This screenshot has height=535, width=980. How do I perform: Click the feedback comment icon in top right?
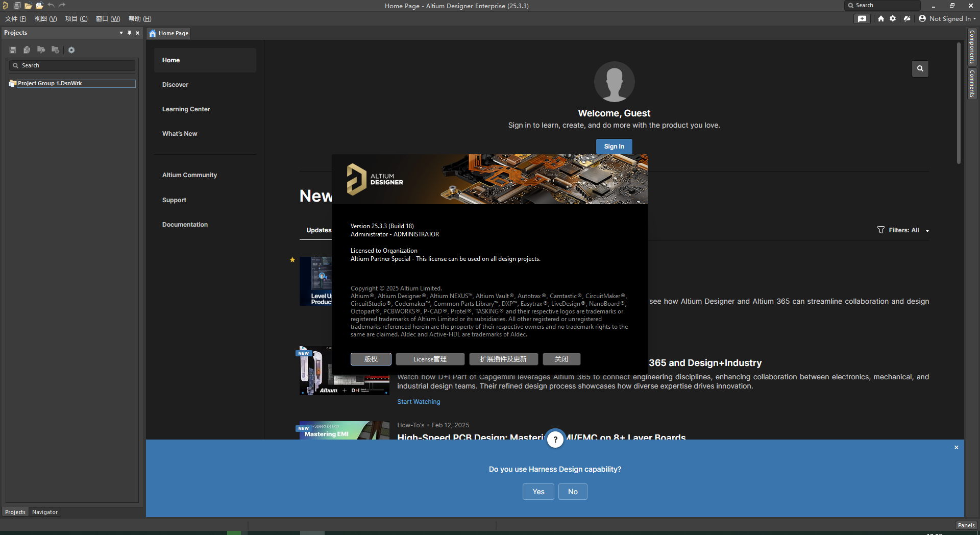coord(862,19)
